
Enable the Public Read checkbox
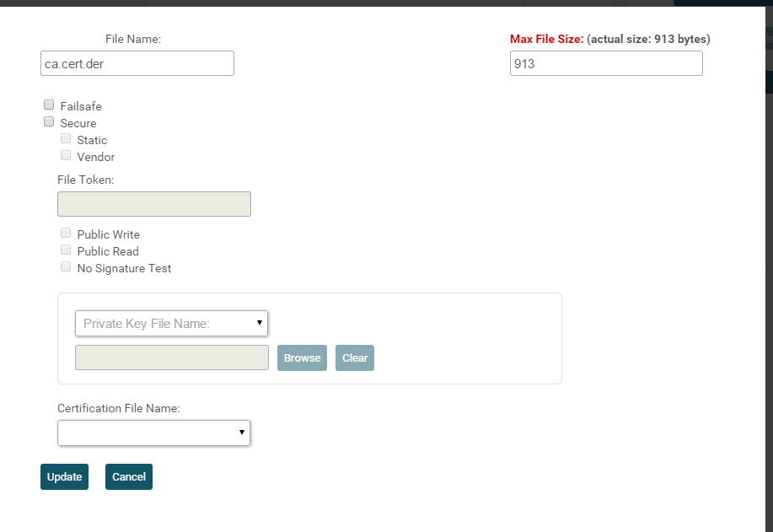[66, 250]
